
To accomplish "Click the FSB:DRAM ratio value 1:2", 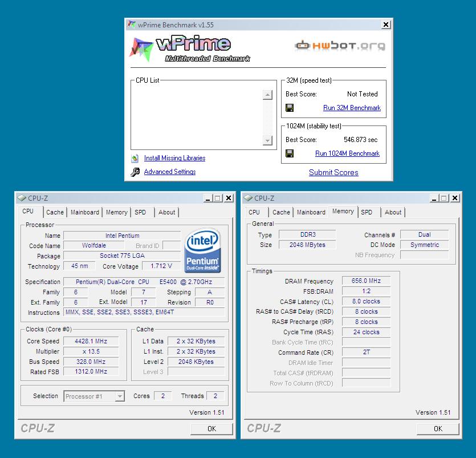I will (x=366, y=291).
